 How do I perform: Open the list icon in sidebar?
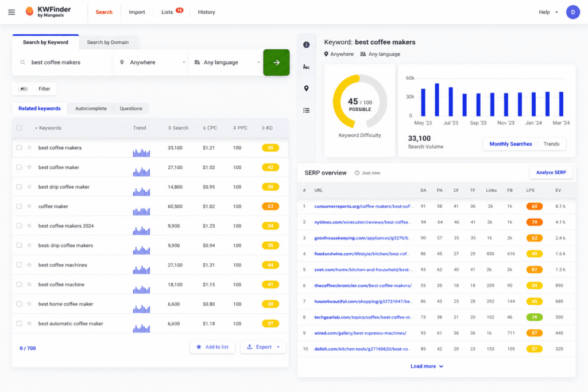point(307,110)
